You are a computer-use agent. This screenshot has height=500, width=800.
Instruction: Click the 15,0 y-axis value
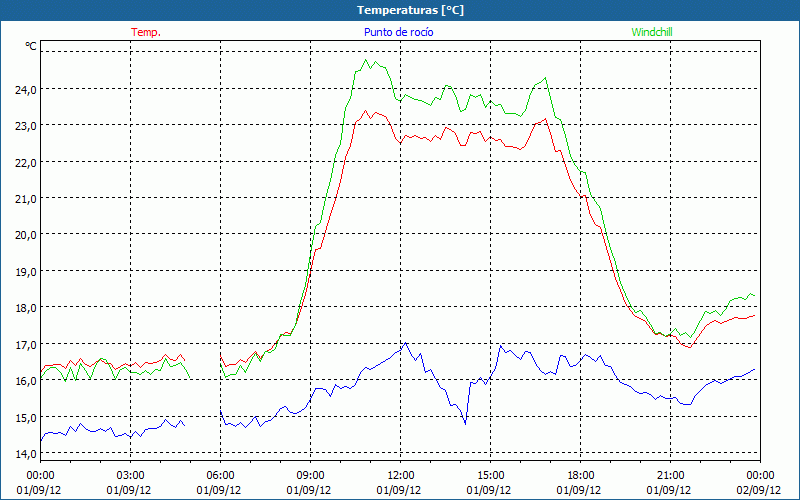point(26,417)
